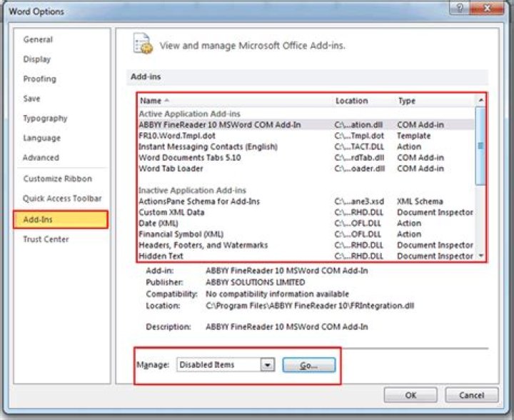Select ActionsPane Schema for Add-Ins row
Viewport: 514px width, 420px height.
coord(306,201)
